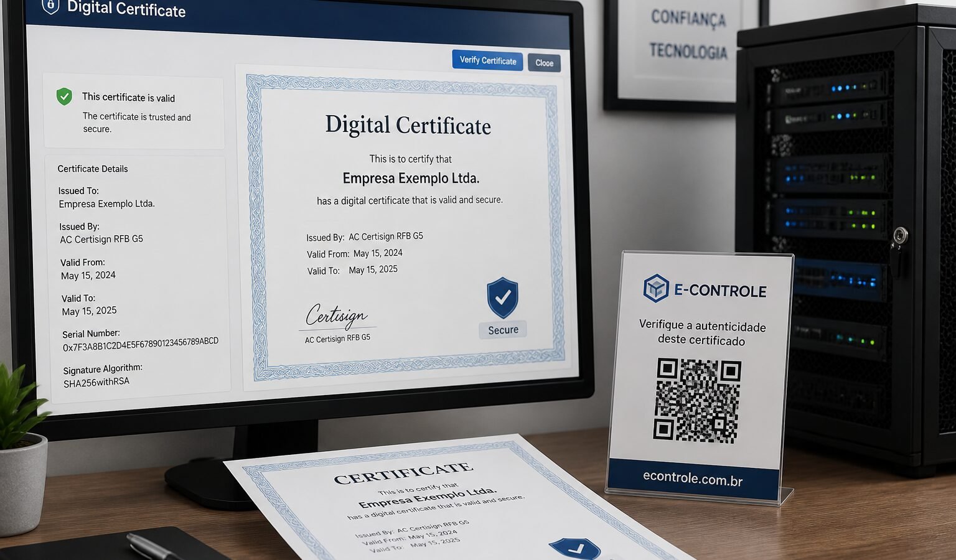This screenshot has height=560, width=956.
Task: Click the Issued By AC Certisign RFB G5 entry
Action: coord(101,233)
